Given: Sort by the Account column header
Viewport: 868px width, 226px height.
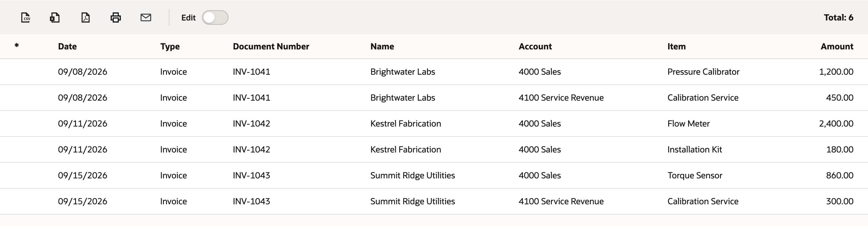Looking at the screenshot, I should point(535,46).
